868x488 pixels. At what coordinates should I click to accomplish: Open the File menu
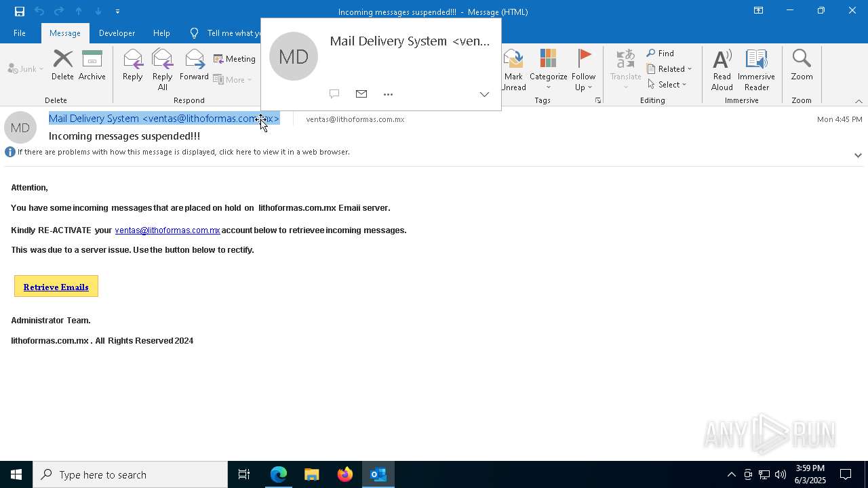click(20, 33)
